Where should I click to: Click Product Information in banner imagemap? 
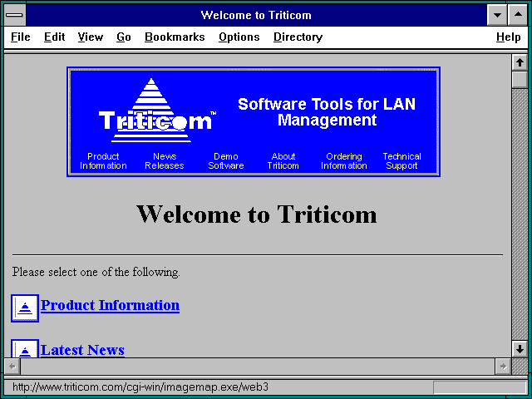coord(103,160)
